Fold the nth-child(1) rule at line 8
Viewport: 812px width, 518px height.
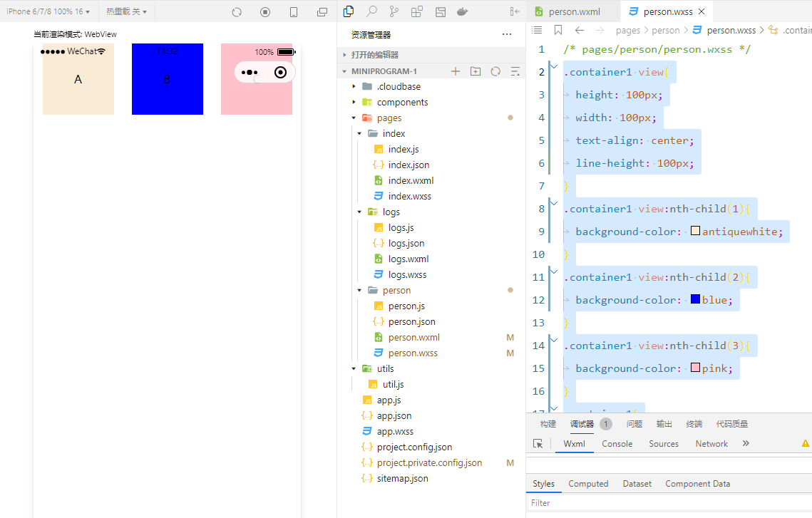tap(554, 203)
